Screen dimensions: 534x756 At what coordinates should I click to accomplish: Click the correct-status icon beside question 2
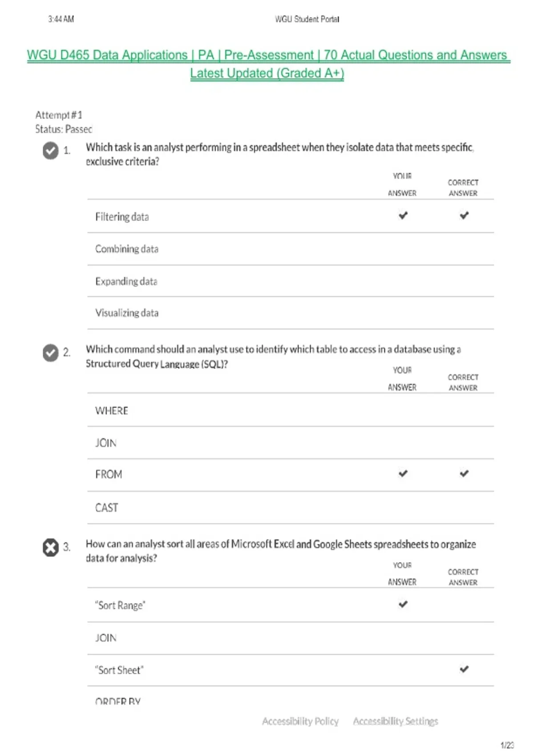(51, 353)
